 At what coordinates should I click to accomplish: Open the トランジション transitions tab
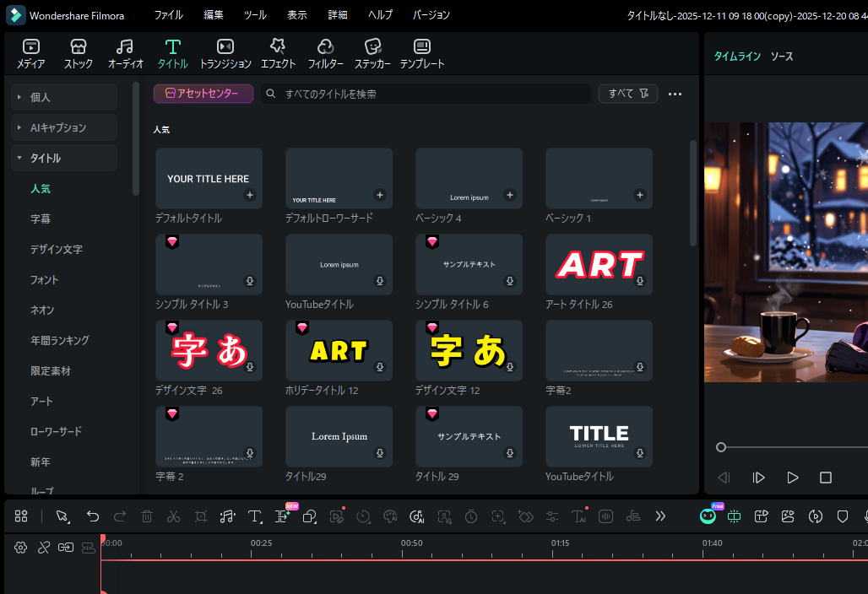[x=225, y=54]
